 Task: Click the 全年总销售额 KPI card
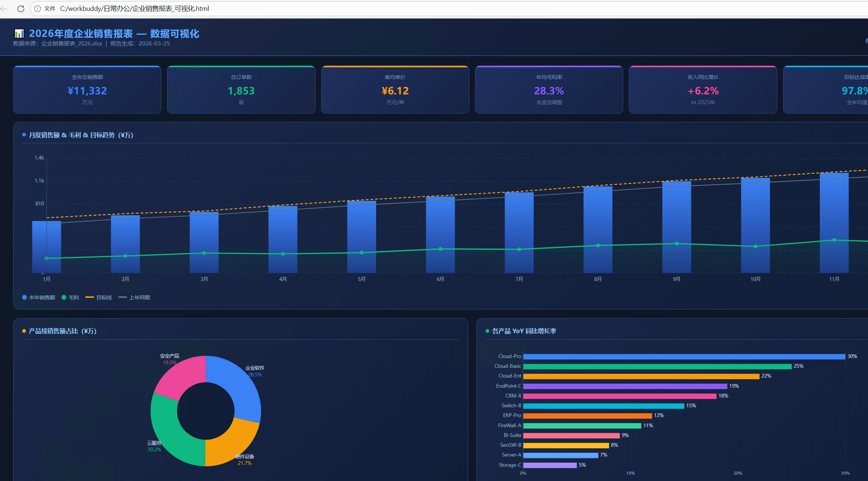87,90
